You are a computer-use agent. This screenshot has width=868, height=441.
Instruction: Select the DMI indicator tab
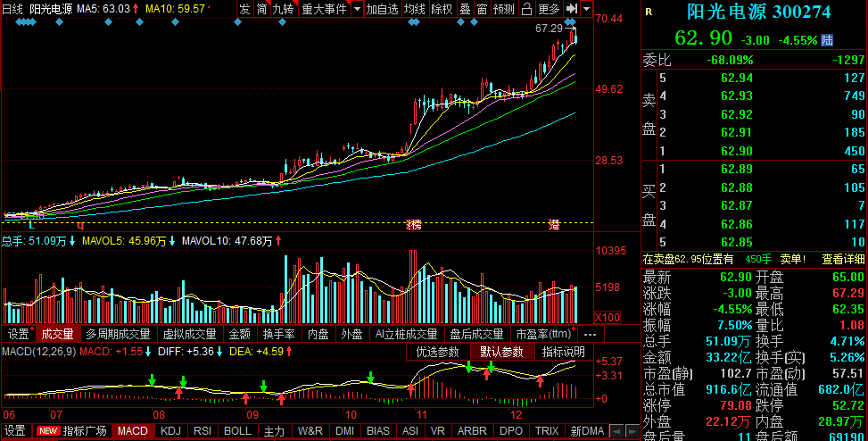(345, 431)
